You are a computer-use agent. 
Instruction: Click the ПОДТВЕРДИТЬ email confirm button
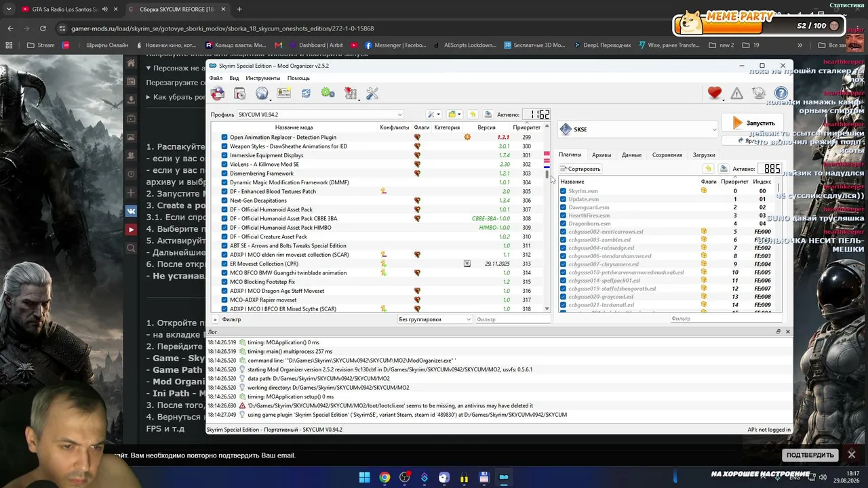[810, 455]
